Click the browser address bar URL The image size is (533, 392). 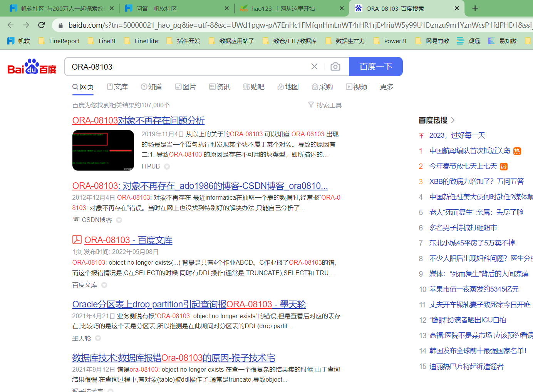[x=300, y=25]
